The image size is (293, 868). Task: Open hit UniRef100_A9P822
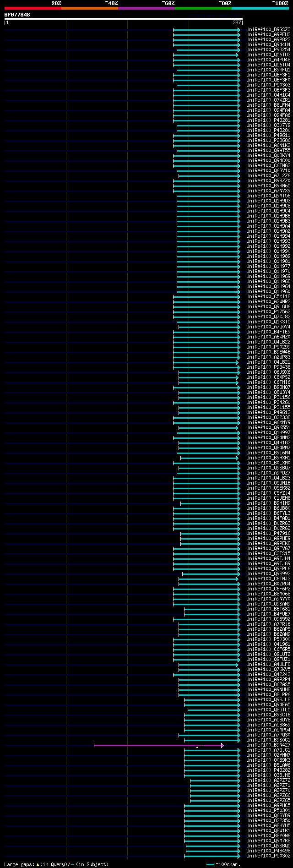click(x=268, y=39)
